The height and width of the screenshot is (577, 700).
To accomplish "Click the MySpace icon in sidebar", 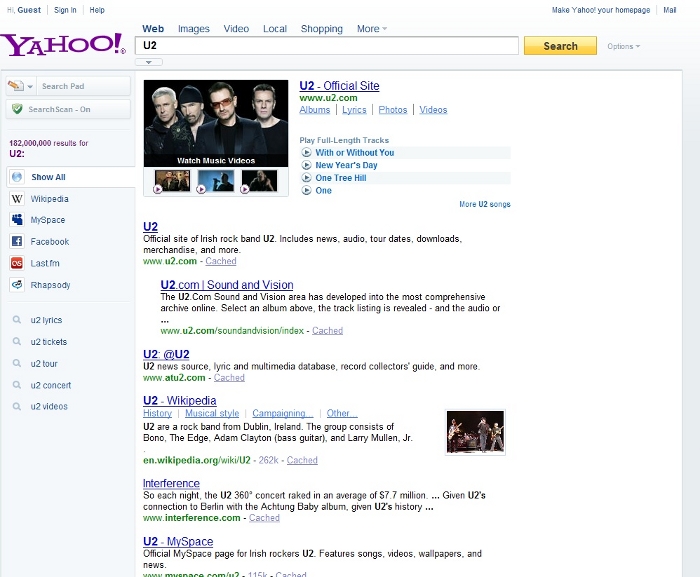I will click(x=17, y=220).
